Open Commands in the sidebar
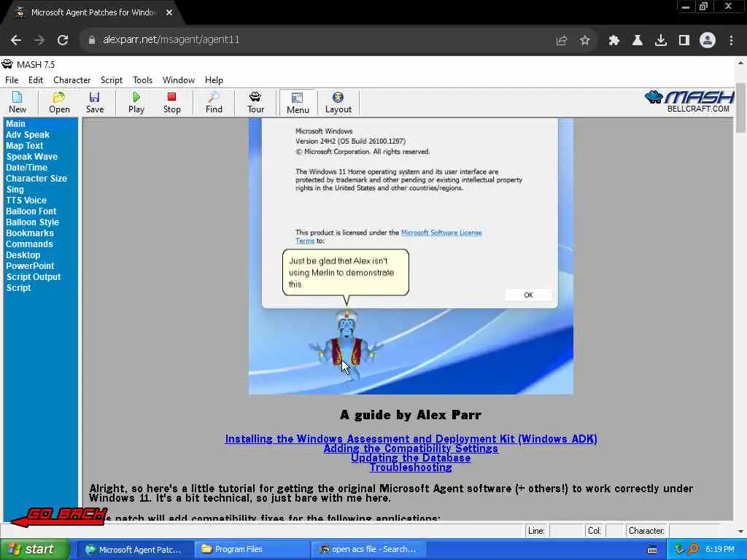 (29, 244)
